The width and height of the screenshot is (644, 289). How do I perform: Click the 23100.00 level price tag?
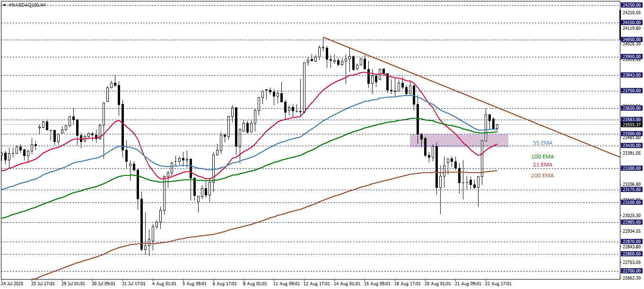632,202
